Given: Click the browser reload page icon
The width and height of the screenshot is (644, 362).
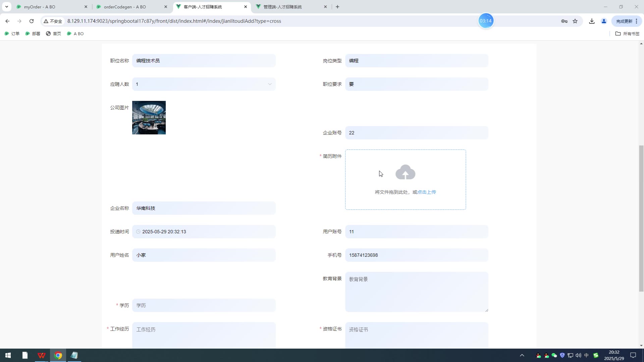Looking at the screenshot, I should 32,21.
